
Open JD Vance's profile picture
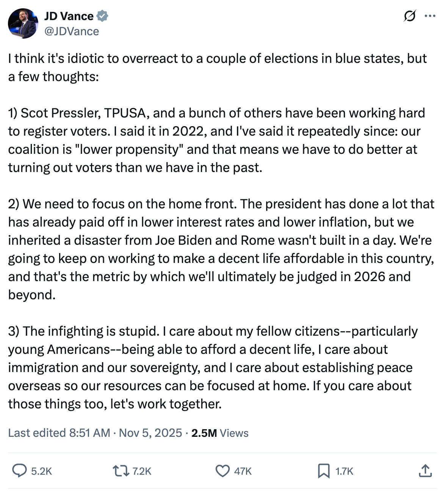click(x=23, y=23)
